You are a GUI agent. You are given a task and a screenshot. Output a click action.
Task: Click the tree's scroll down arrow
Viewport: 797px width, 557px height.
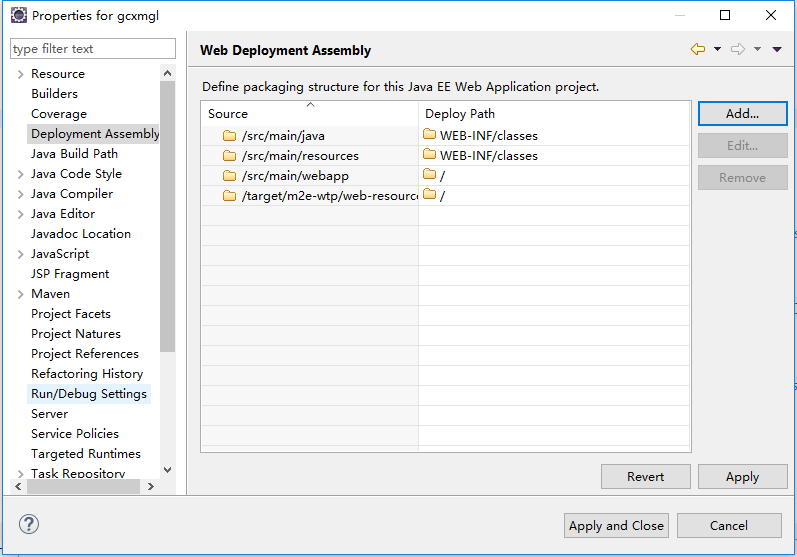pos(168,470)
